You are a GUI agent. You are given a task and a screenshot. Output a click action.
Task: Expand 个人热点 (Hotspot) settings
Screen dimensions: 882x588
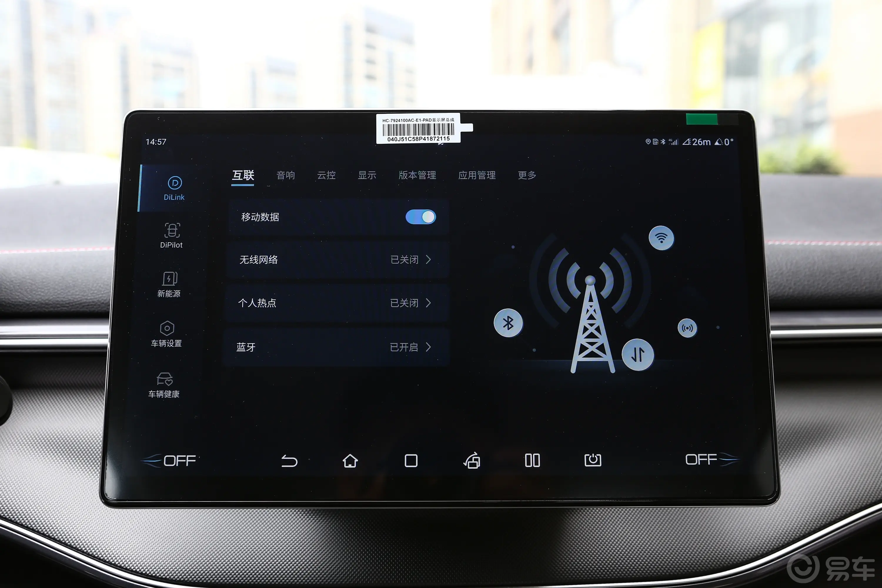(x=433, y=302)
